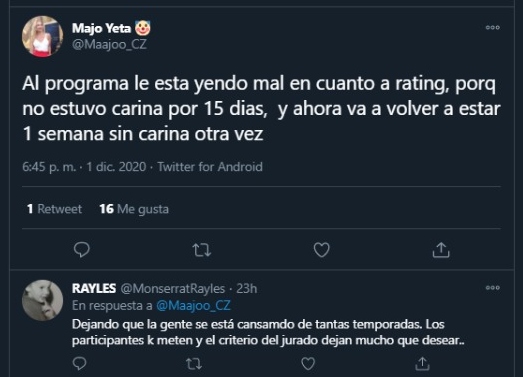The height and width of the screenshot is (377, 523).
Task: View the list of 1 Retweet
Action: pyautogui.click(x=54, y=209)
